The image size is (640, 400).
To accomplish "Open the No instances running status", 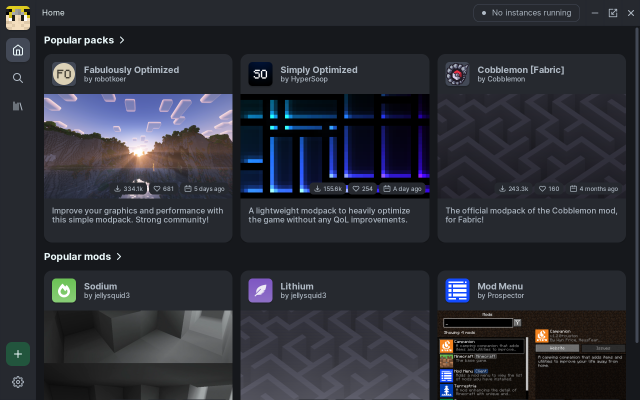I will click(527, 13).
